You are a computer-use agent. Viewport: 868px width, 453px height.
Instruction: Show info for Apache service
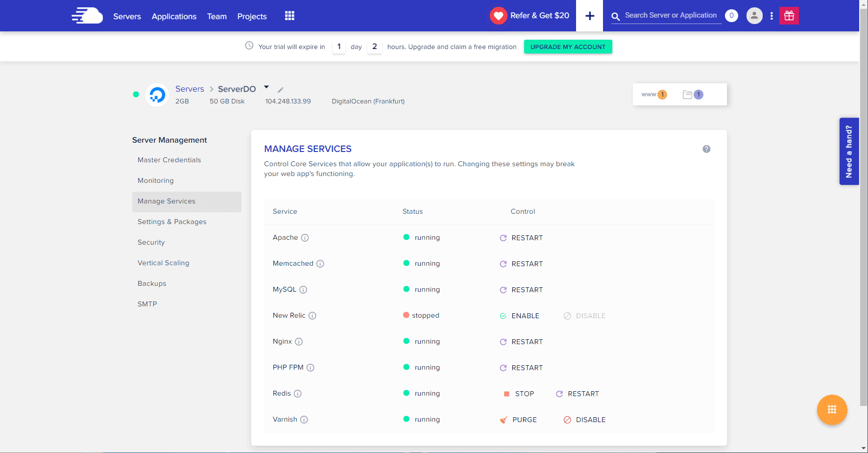305,238
